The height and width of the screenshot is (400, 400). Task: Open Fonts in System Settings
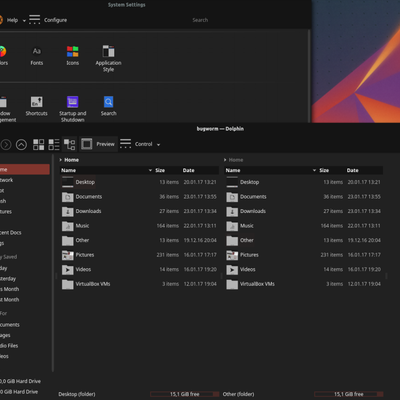coord(37,56)
